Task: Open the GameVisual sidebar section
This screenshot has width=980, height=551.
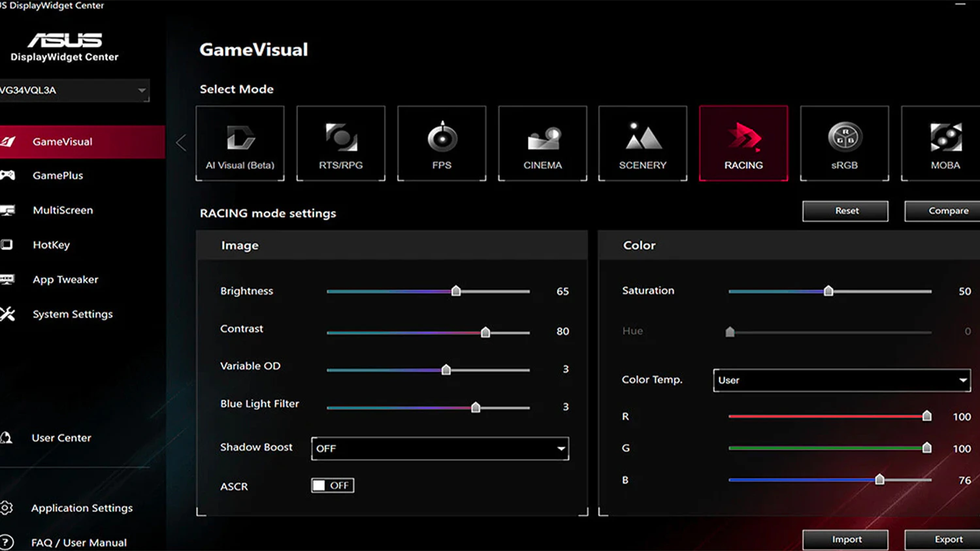Action: [82, 142]
